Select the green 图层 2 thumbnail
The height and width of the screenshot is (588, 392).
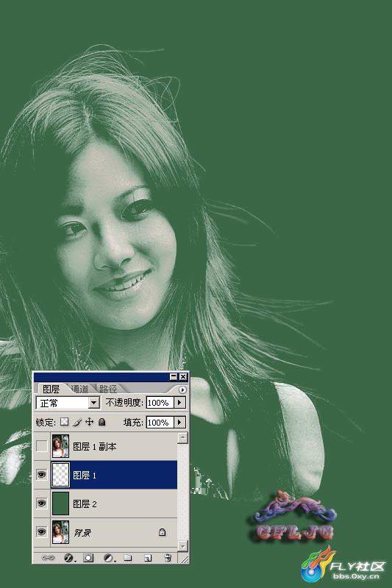60,503
